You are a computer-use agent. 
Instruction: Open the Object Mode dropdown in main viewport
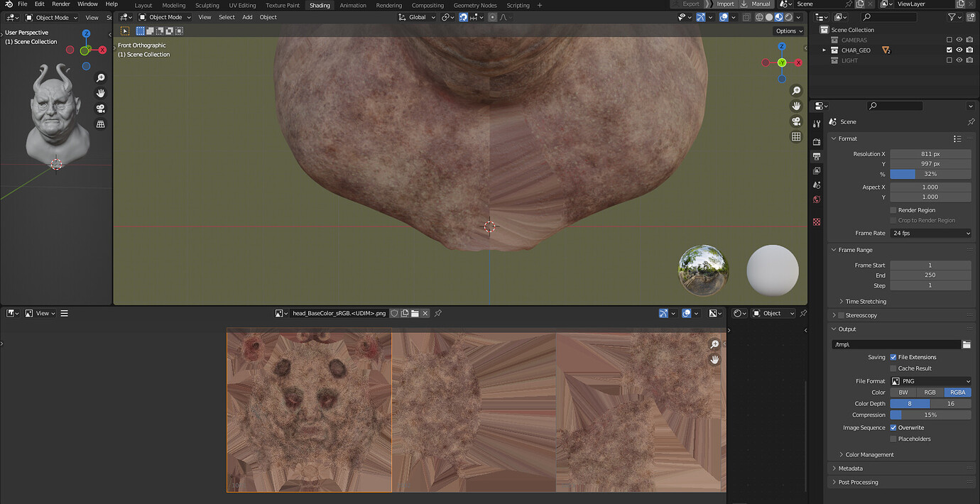[165, 17]
